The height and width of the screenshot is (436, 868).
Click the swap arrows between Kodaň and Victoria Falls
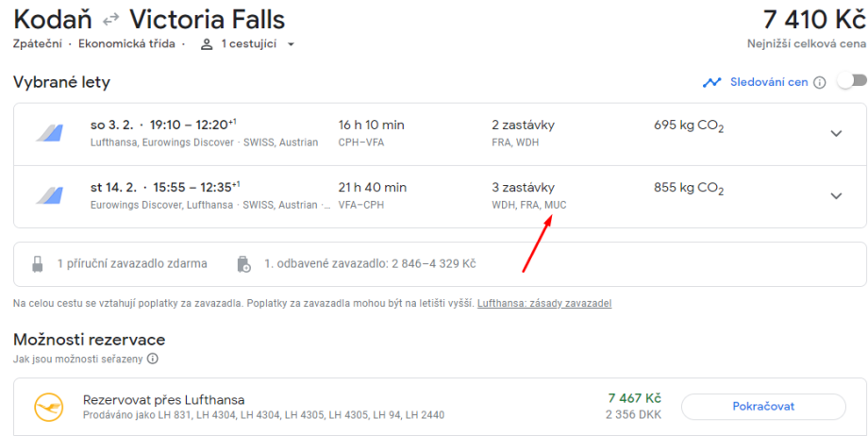[x=110, y=20]
